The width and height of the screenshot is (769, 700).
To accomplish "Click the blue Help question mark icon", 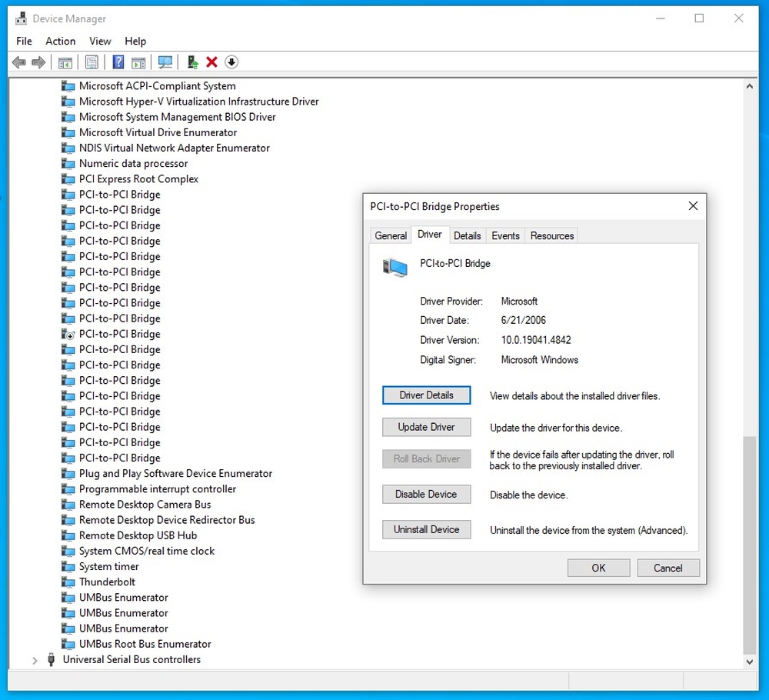I will [x=118, y=62].
